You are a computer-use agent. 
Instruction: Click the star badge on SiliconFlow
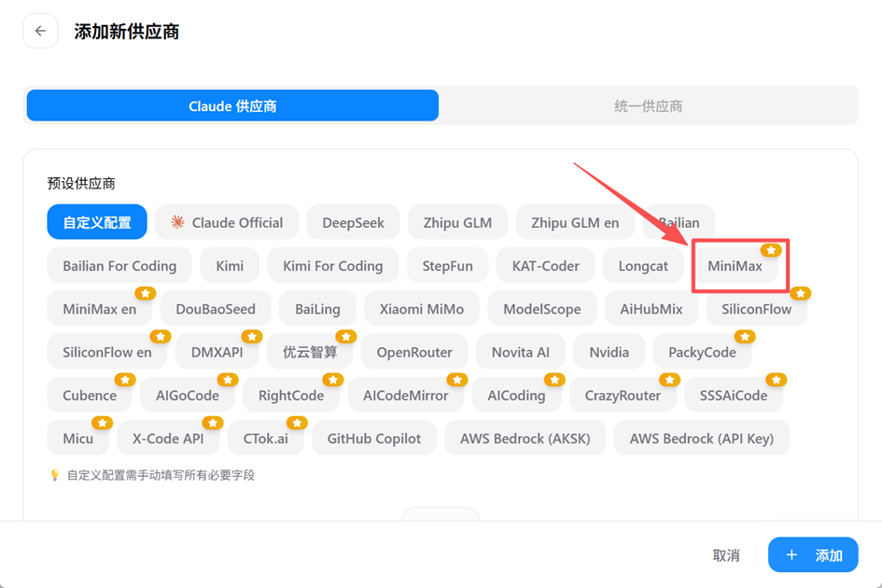(x=800, y=293)
